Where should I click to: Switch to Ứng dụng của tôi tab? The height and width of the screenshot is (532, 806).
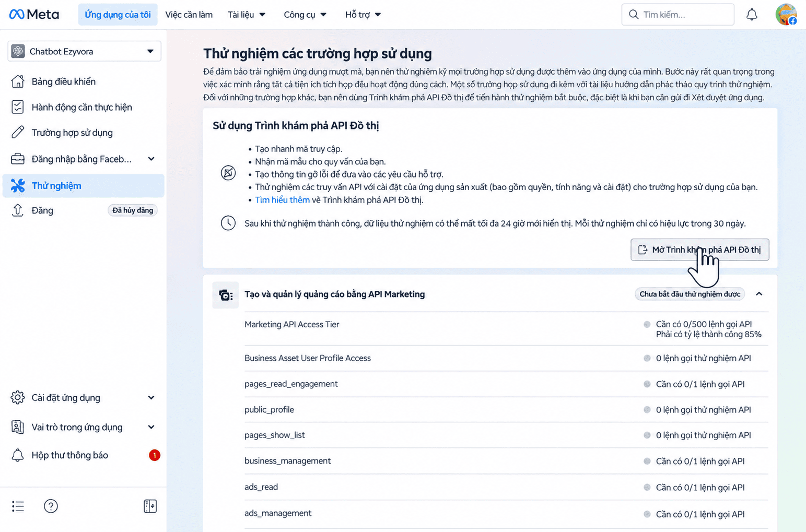pos(118,15)
